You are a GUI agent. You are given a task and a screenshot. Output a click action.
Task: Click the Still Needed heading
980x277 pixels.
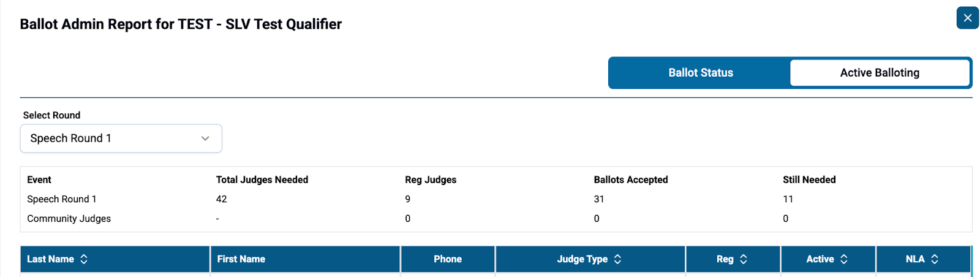pos(809,180)
